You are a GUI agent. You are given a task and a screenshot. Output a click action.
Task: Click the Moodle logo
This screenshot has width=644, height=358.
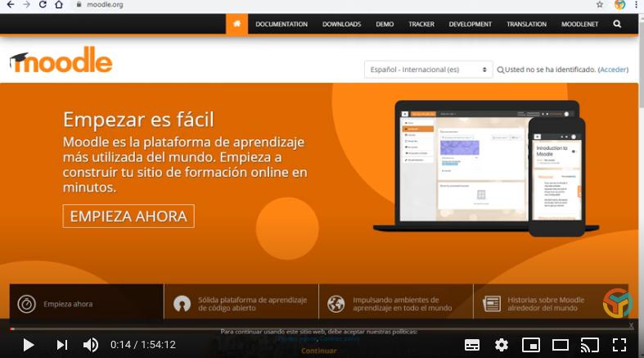(x=61, y=61)
